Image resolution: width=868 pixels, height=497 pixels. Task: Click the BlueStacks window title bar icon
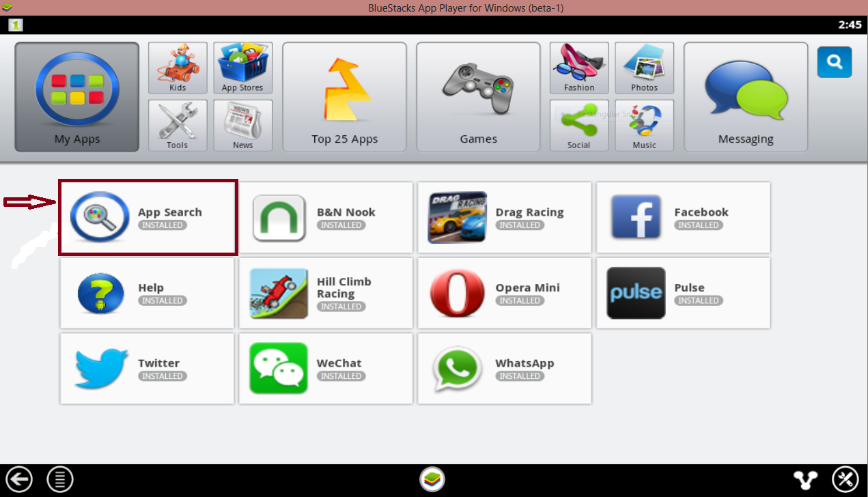point(7,8)
